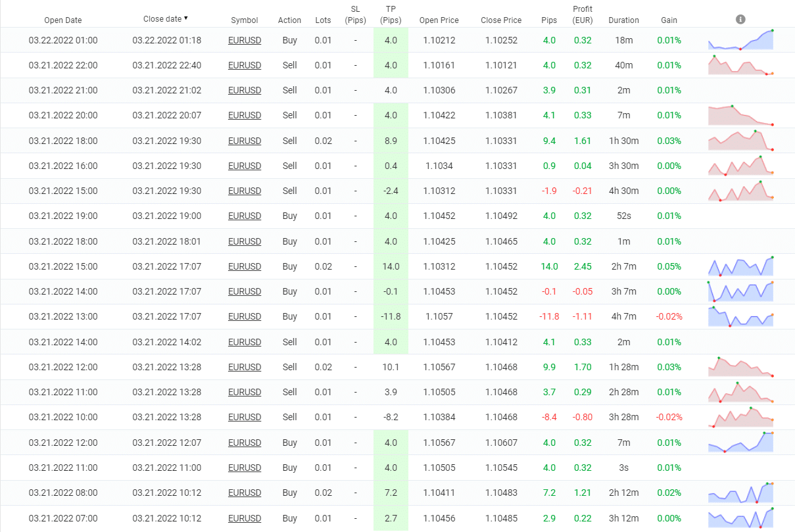This screenshot has height=532, width=795.
Task: Click the Close date sort arrow
Action: [x=186, y=18]
